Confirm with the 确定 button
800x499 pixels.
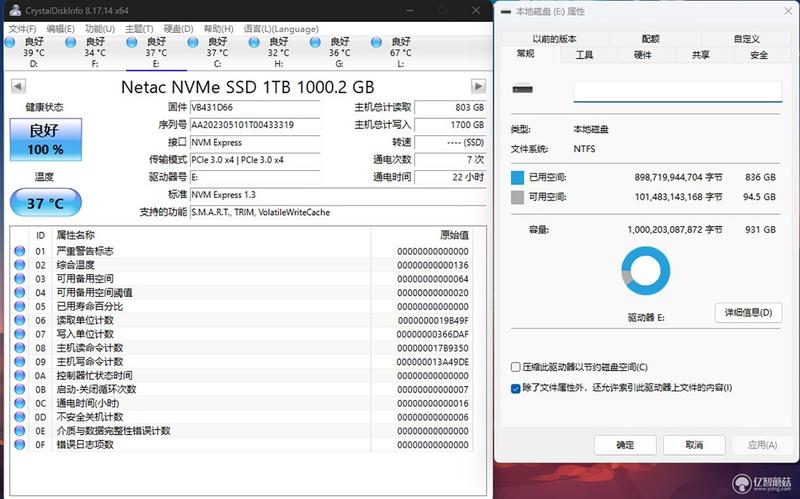pos(625,445)
